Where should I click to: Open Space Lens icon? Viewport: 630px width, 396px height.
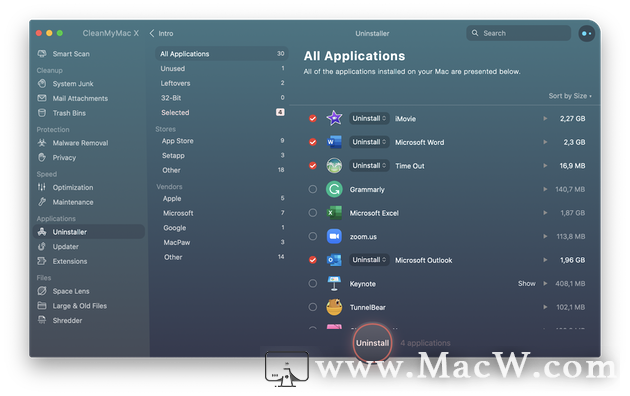(42, 291)
